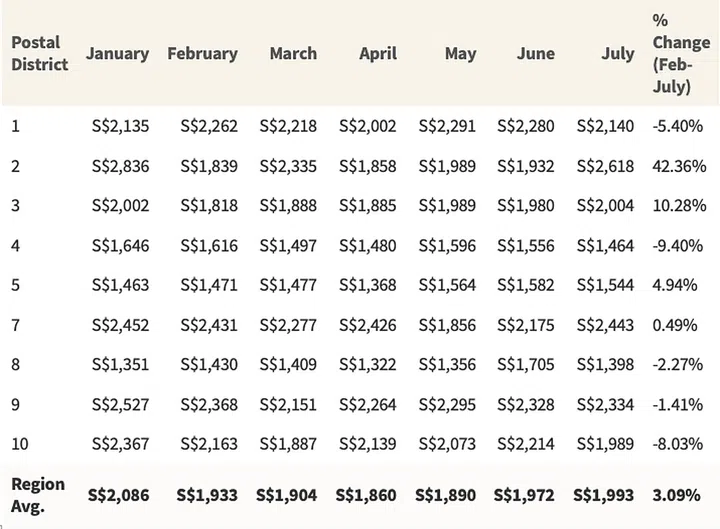This screenshot has width=720, height=529.
Task: Select the April column header
Action: [x=377, y=53]
